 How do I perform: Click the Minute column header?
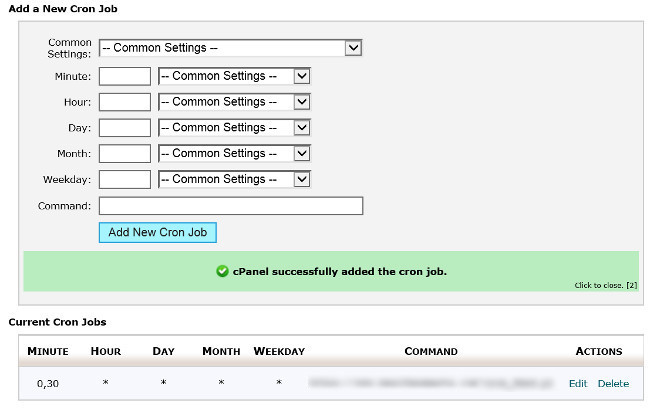[48, 352]
